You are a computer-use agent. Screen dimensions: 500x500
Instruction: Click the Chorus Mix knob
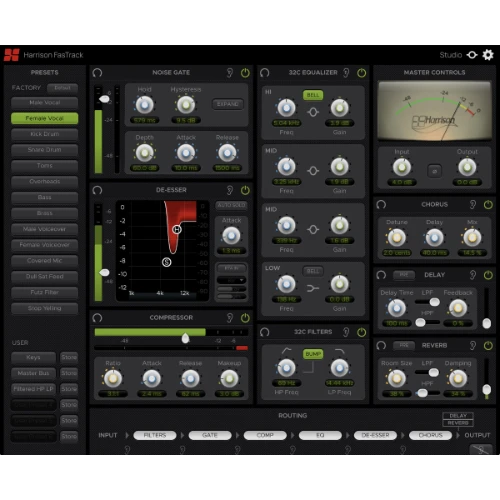(472, 238)
